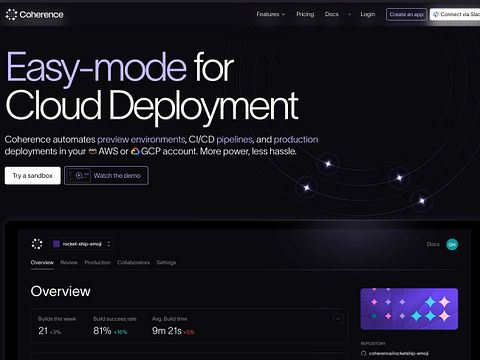Expand the rocket-ship-emoji project selector
The height and width of the screenshot is (360, 480).
coord(82,244)
